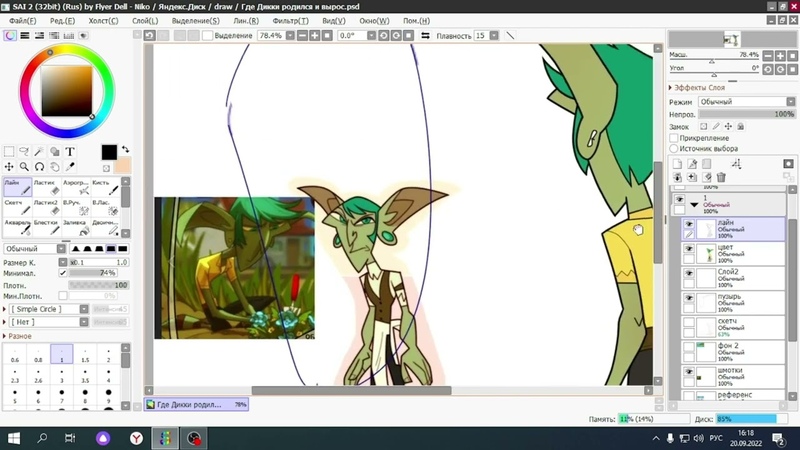Viewport: 800px width, 450px height.
Task: Select the Zoom magnifier tool
Action: click(x=24, y=167)
